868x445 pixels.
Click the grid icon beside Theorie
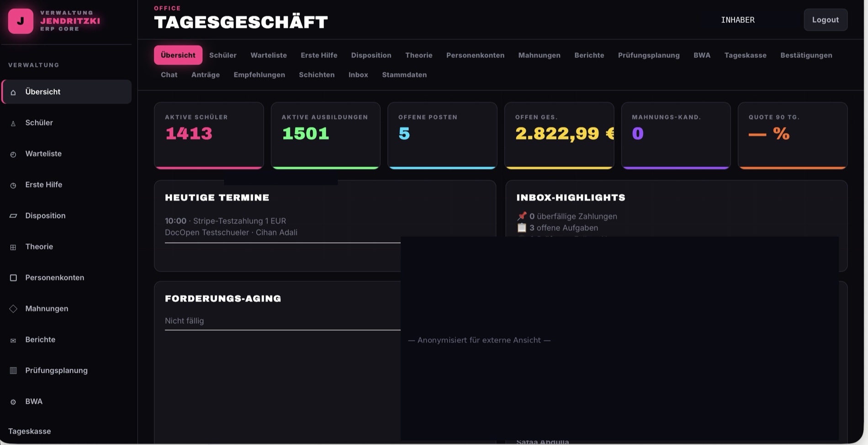click(x=13, y=247)
